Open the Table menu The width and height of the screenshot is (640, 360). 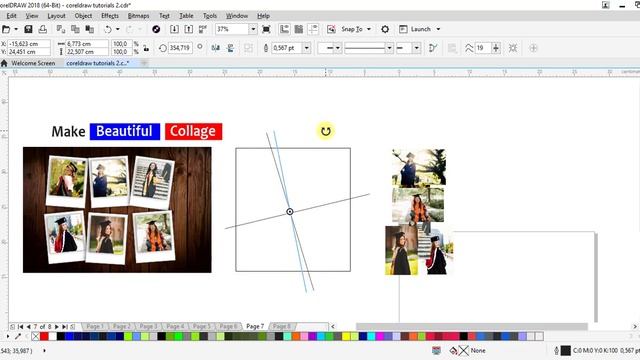[186, 16]
